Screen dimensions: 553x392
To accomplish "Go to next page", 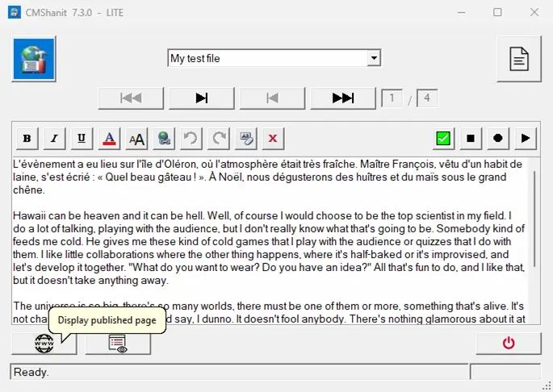I will [x=202, y=98].
